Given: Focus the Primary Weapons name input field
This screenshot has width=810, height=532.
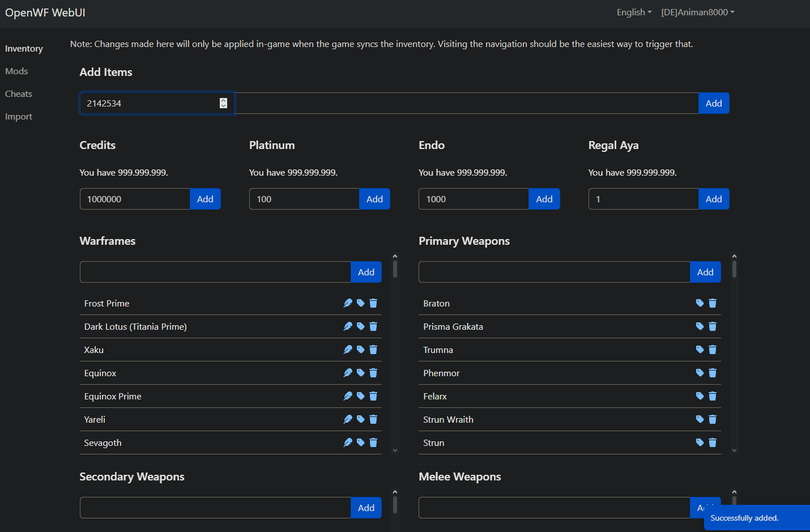Looking at the screenshot, I should click(x=554, y=272).
